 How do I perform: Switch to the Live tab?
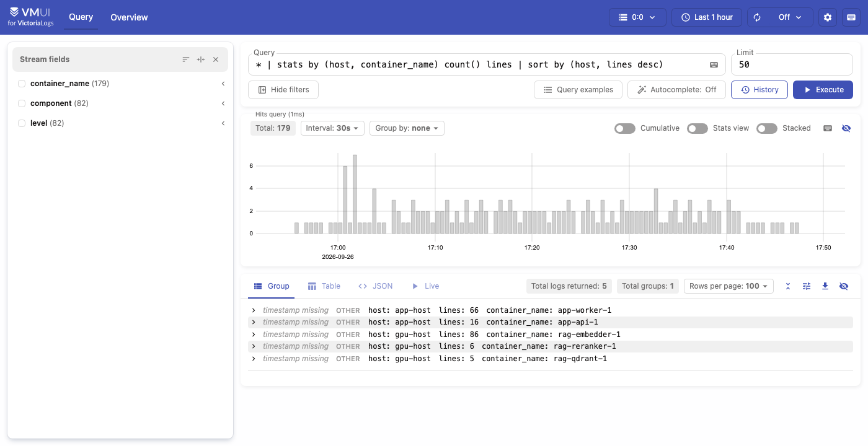pyautogui.click(x=425, y=286)
